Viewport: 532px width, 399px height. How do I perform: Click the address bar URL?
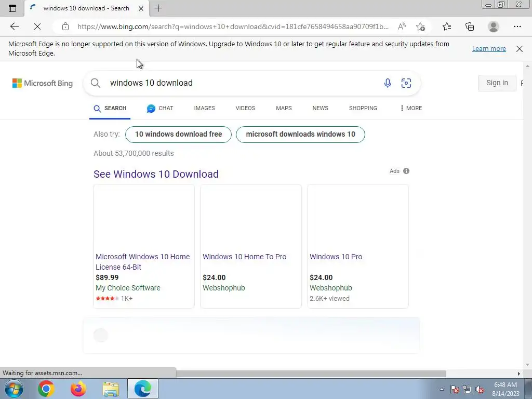233,26
